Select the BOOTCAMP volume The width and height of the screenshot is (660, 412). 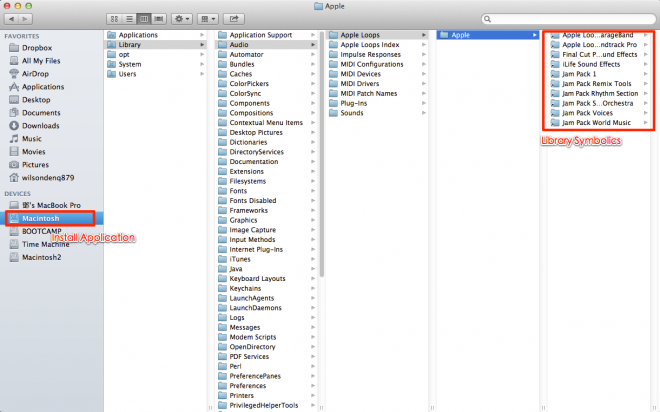point(43,230)
